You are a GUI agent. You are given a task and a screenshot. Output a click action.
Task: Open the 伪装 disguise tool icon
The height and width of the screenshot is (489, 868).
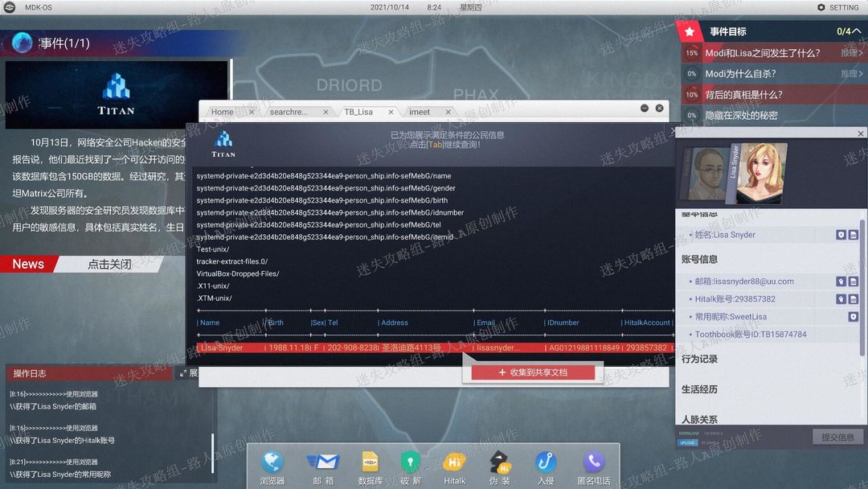500,468
